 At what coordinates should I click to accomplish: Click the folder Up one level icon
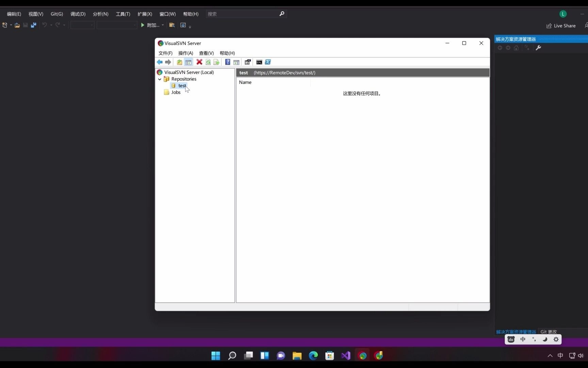click(x=179, y=62)
